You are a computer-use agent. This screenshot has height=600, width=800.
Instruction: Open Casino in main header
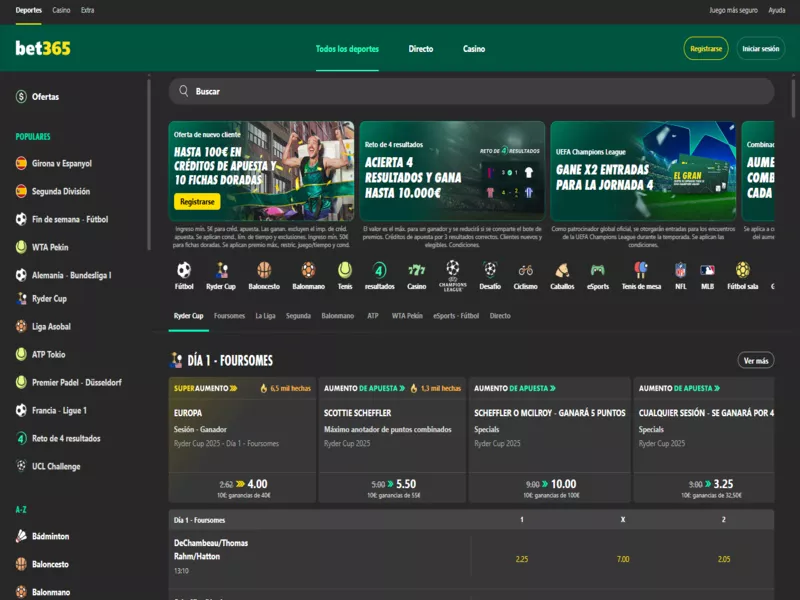474,49
